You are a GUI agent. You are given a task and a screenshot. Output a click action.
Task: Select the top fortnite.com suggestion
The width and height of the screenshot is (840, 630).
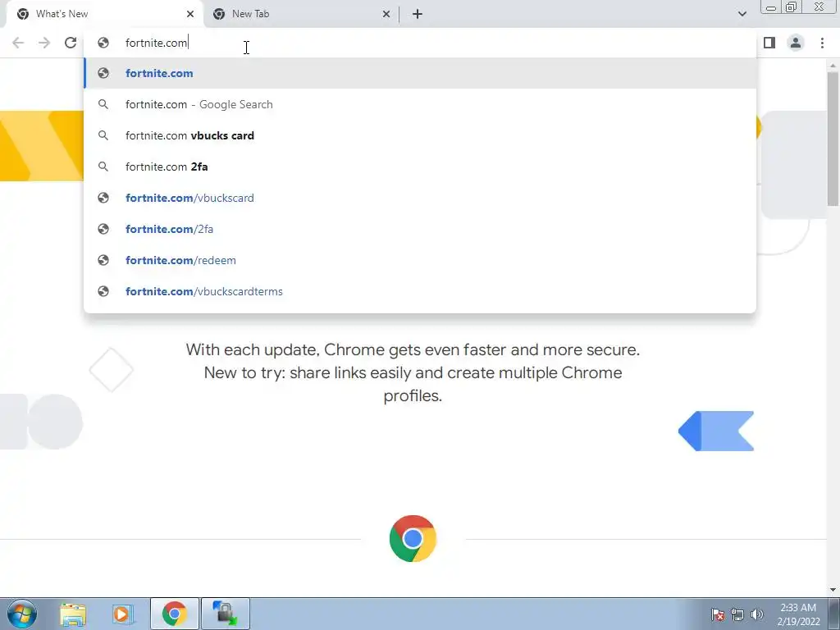[x=420, y=73]
